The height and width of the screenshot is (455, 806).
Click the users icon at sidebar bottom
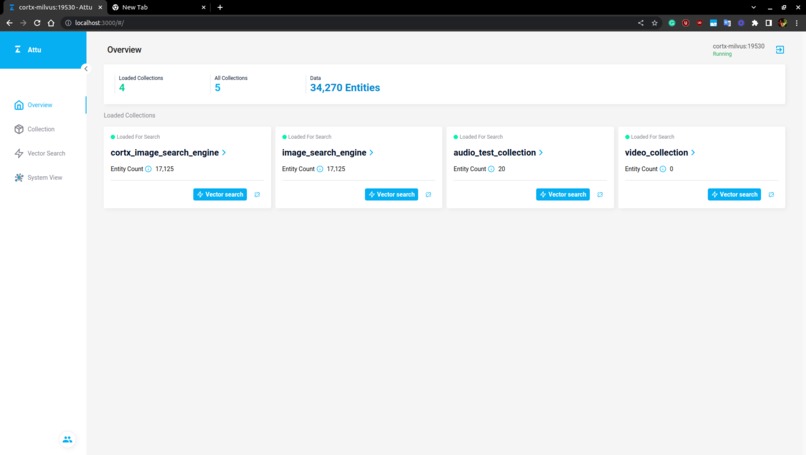pos(67,440)
